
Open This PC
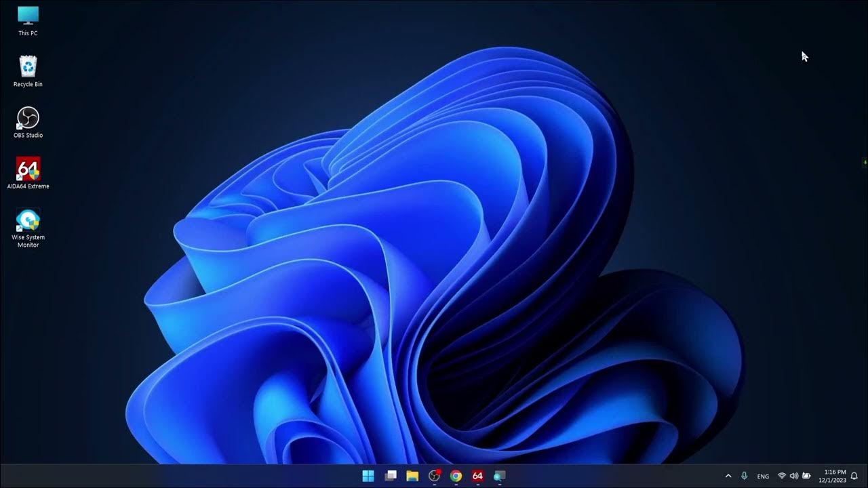pos(27,17)
